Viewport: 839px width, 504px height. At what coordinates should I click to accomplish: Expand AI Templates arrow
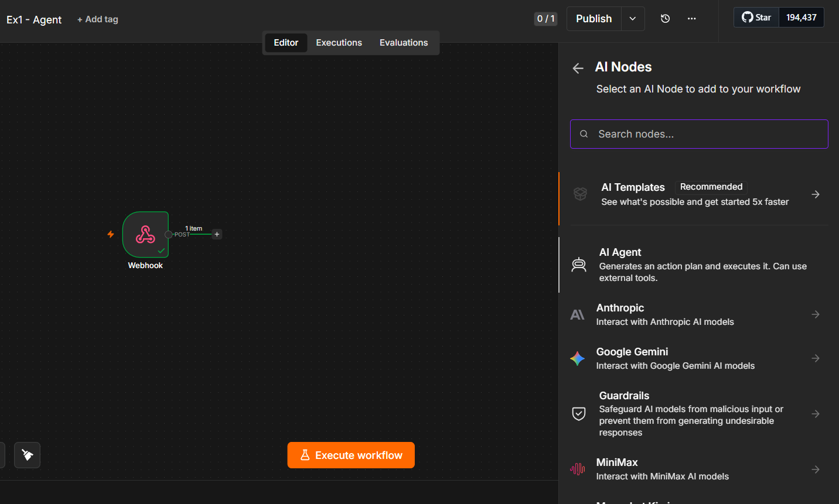(x=816, y=194)
